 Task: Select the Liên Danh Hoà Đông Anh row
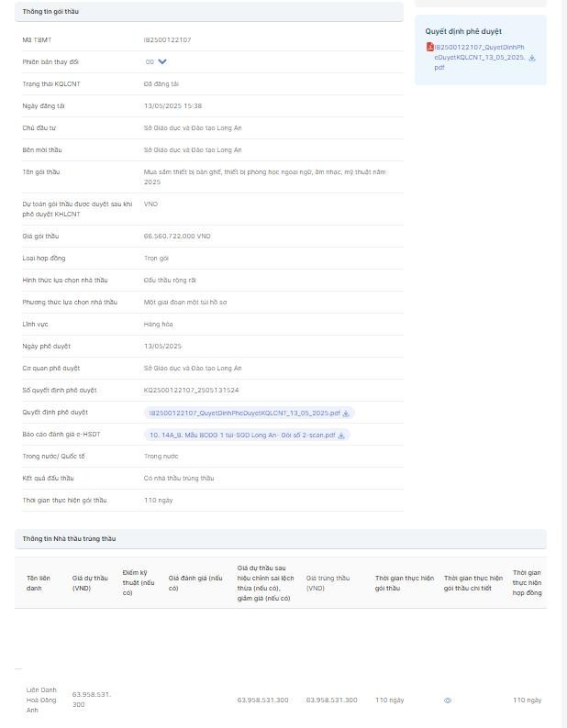pos(41,700)
